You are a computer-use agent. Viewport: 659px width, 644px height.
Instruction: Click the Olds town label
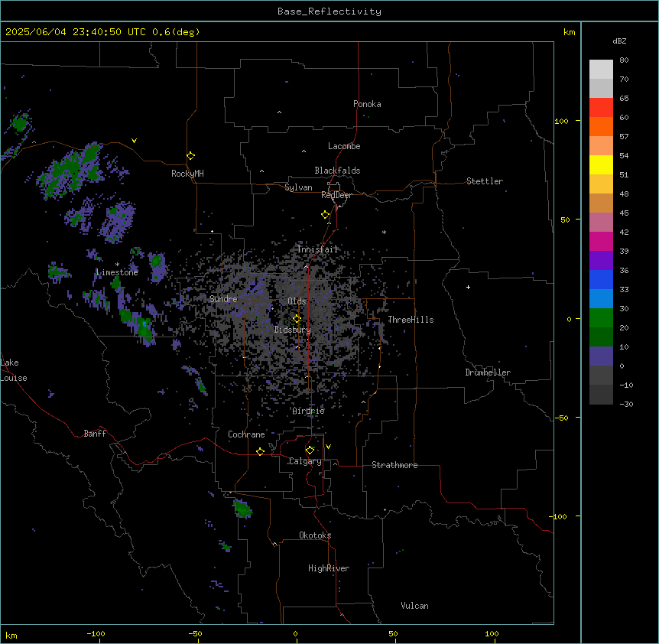coord(297,301)
